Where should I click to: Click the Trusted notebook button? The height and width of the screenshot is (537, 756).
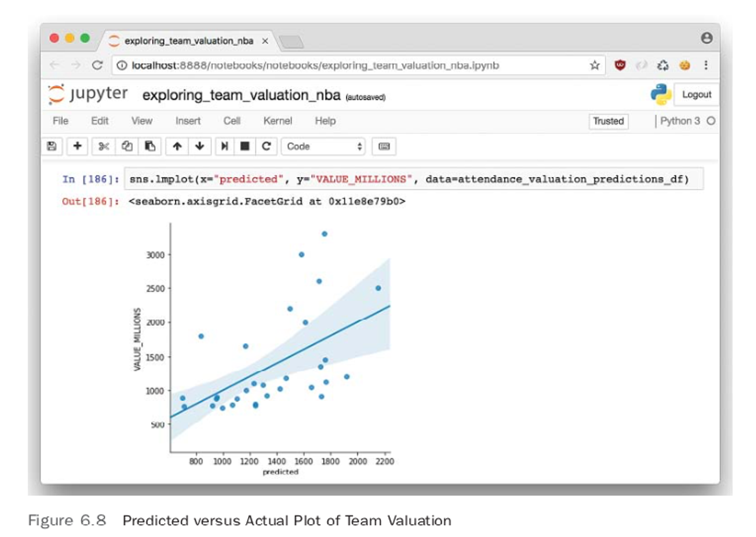608,121
